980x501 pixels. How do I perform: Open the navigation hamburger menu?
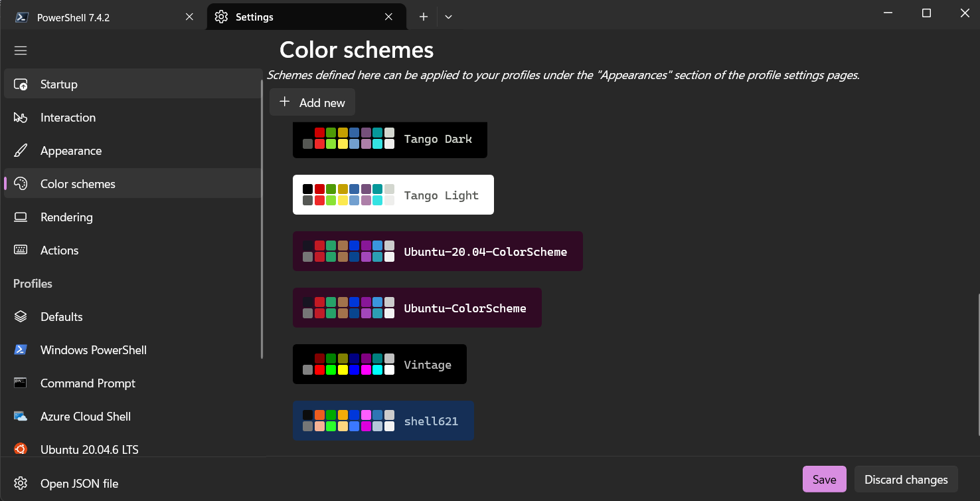20,50
